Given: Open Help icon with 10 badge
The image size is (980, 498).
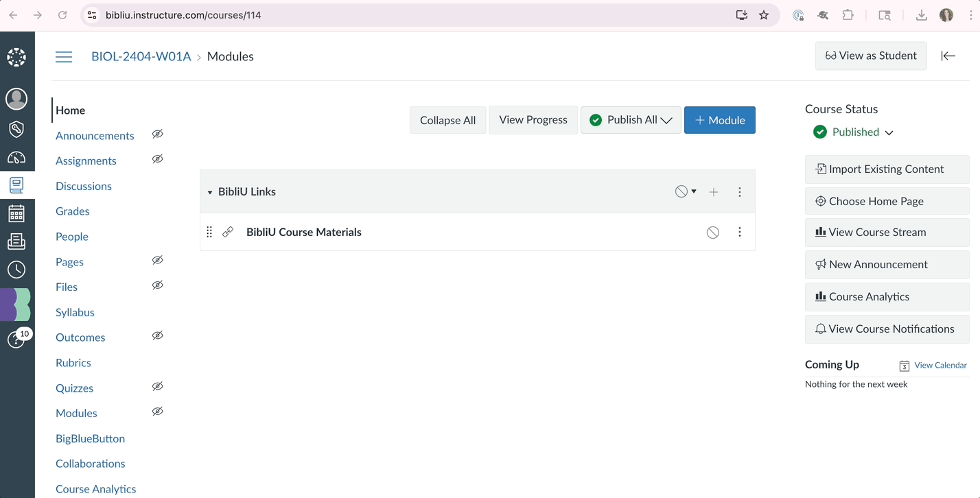Looking at the screenshot, I should tap(18, 337).
